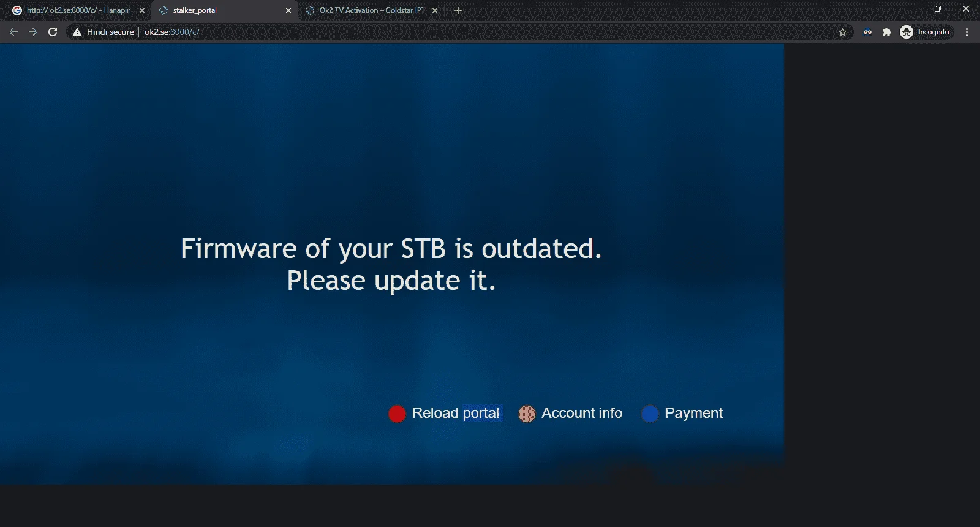Click the 'Please update it.' message
This screenshot has height=527, width=980.
391,281
